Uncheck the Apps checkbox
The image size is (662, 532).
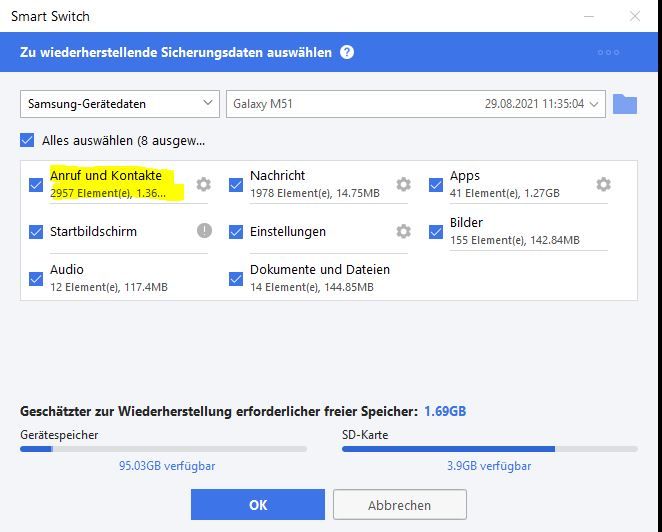(x=436, y=185)
